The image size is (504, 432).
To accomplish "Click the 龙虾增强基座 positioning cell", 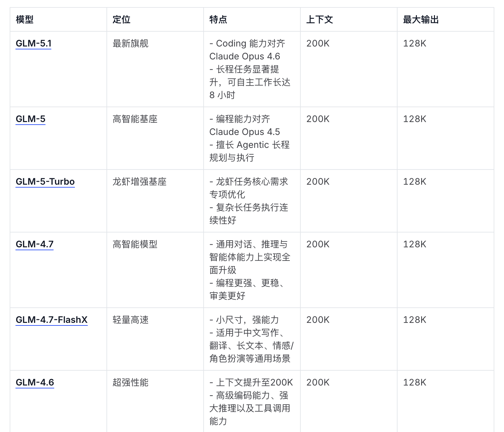I will click(139, 181).
